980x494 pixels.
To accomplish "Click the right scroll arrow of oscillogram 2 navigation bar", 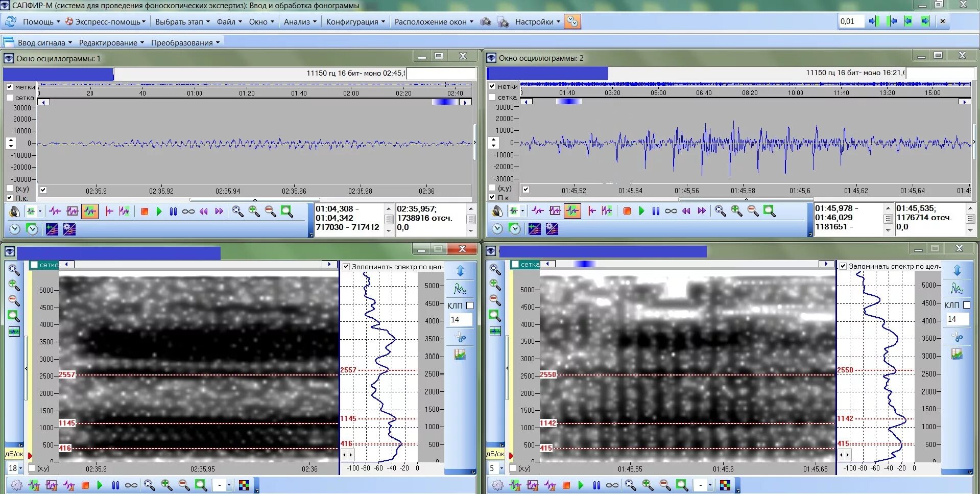I will coord(964,102).
